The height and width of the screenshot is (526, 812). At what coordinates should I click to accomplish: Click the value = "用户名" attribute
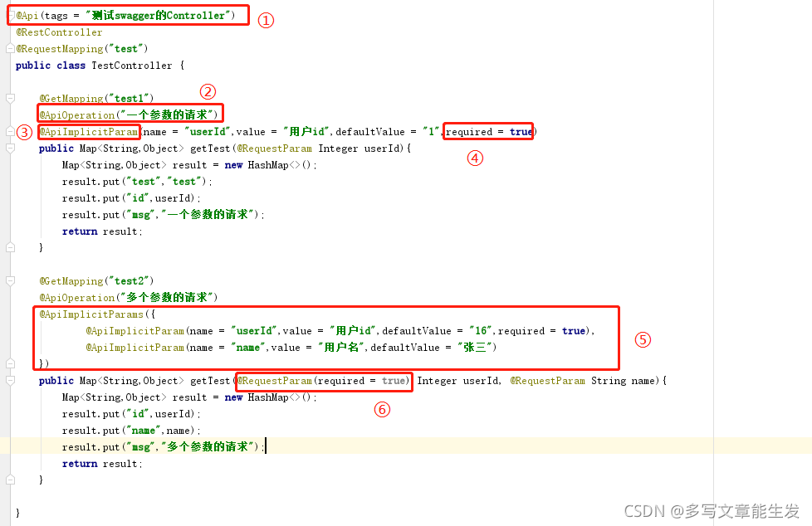[316, 348]
